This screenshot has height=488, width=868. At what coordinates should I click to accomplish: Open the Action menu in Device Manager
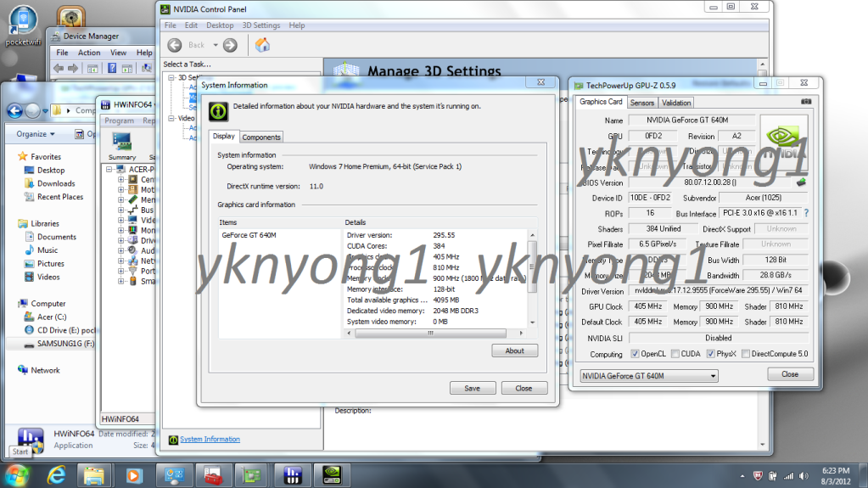(89, 53)
